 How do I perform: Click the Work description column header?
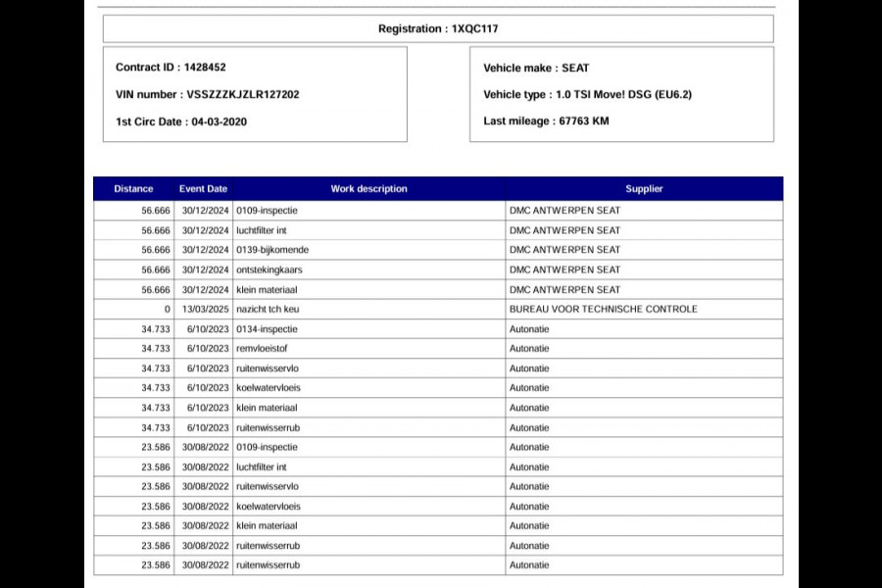click(369, 189)
